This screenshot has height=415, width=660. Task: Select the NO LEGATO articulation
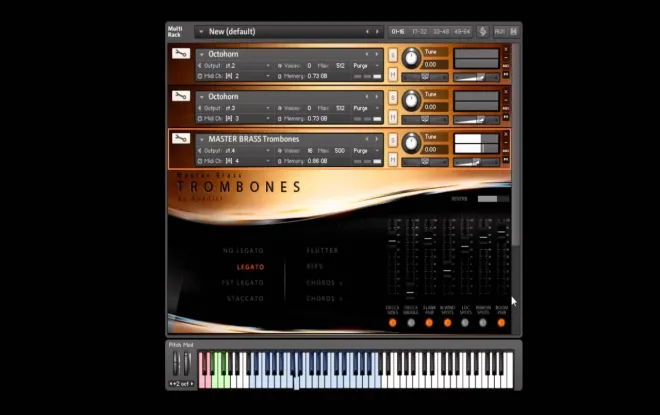(243, 251)
